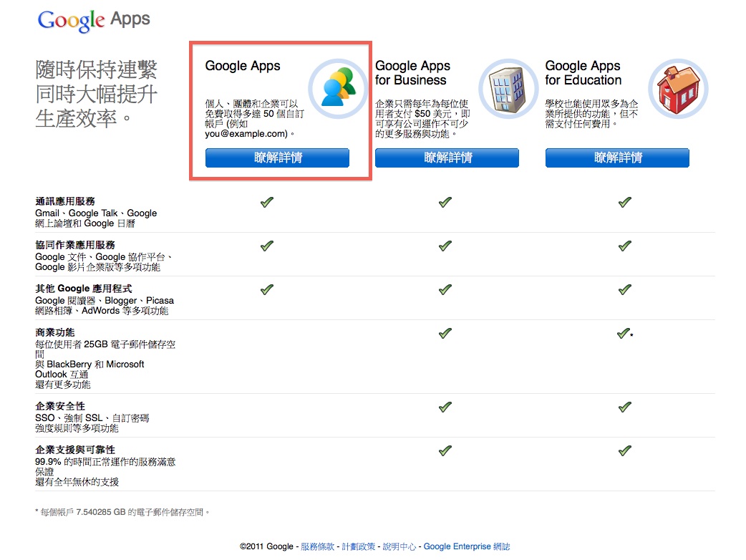746x560 pixels.
Task: Click the 其他 Google 應用程式 row title
Action: click(x=84, y=289)
